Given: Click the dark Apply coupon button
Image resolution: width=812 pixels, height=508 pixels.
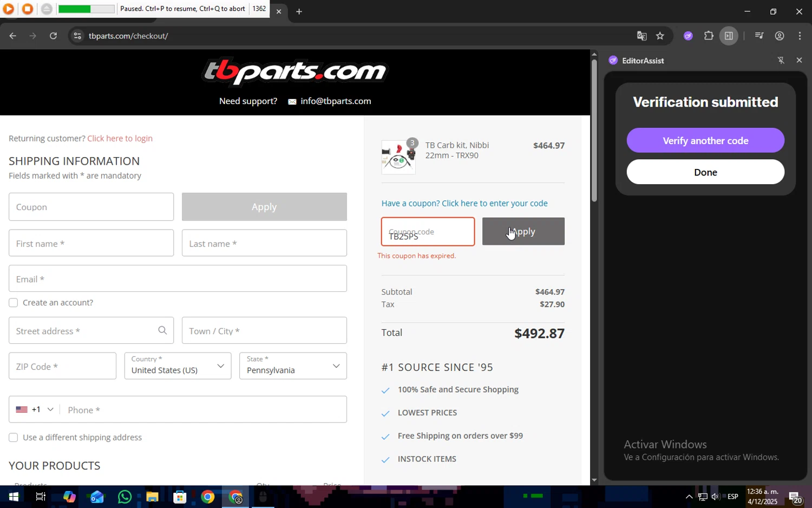Looking at the screenshot, I should [x=523, y=231].
